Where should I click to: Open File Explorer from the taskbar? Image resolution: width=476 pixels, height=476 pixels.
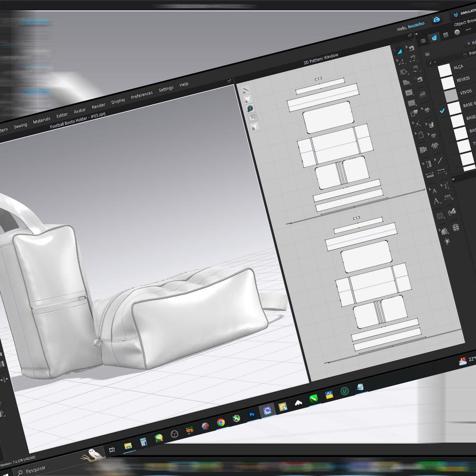tap(128, 446)
